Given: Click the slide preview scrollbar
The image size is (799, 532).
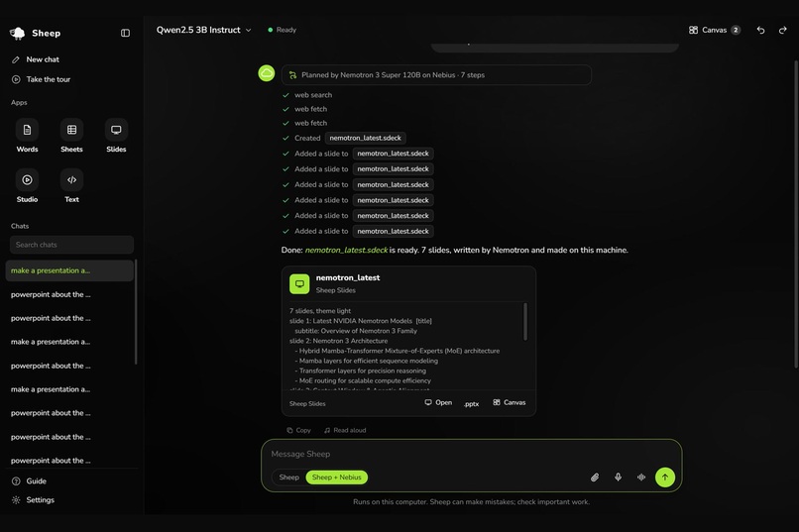Looking at the screenshot, I should click(525, 322).
